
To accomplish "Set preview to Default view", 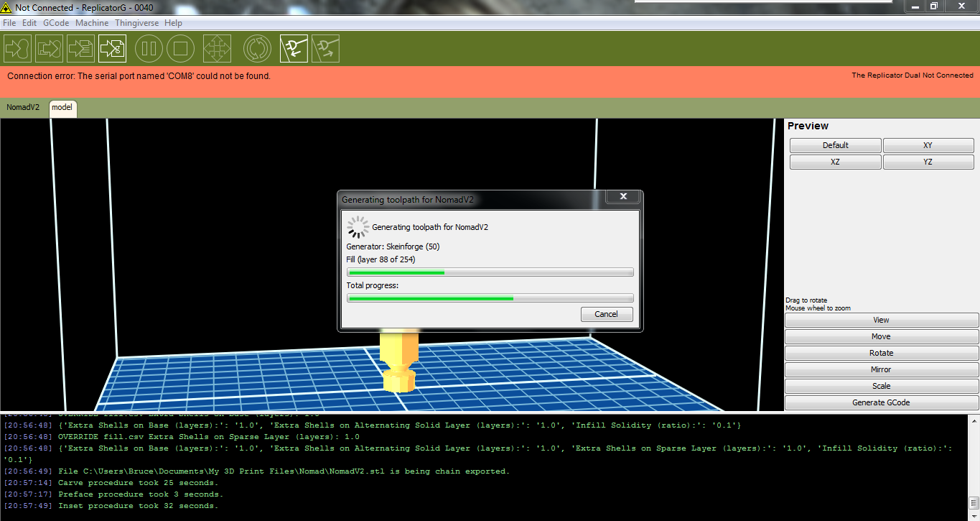I will (x=836, y=145).
